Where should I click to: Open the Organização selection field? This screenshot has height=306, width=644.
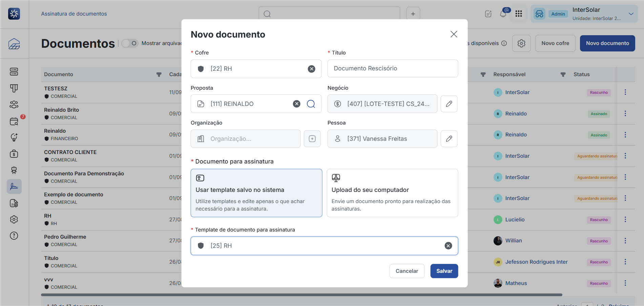coord(246,139)
